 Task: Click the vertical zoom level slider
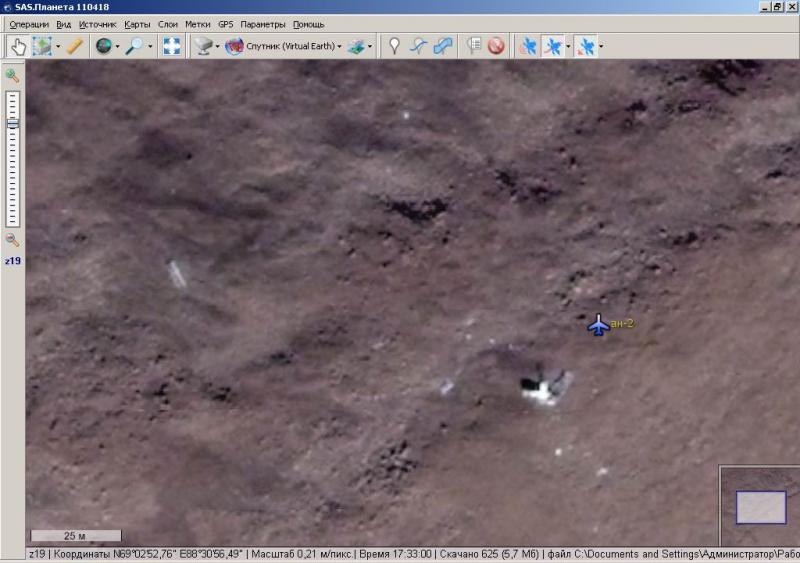13,158
